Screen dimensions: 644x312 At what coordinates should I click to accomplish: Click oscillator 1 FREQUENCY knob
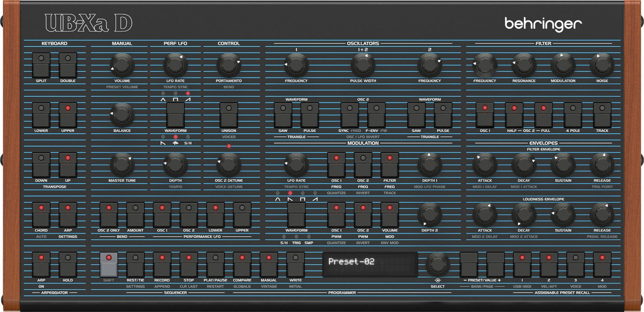coord(296,65)
